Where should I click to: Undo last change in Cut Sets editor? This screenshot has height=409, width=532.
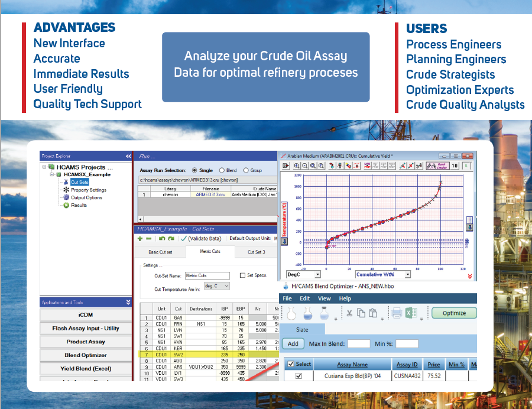(x=161, y=238)
